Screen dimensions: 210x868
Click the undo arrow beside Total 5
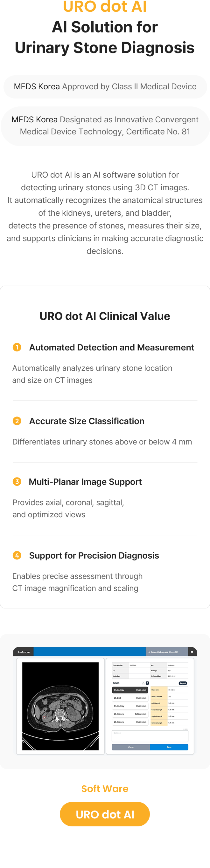click(x=143, y=683)
